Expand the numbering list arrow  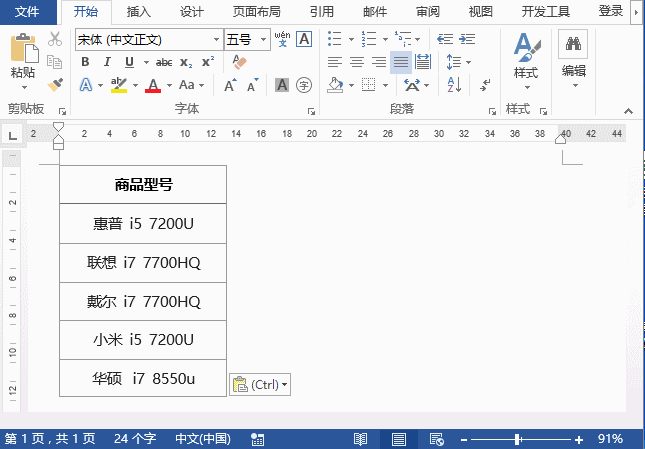[x=385, y=39]
